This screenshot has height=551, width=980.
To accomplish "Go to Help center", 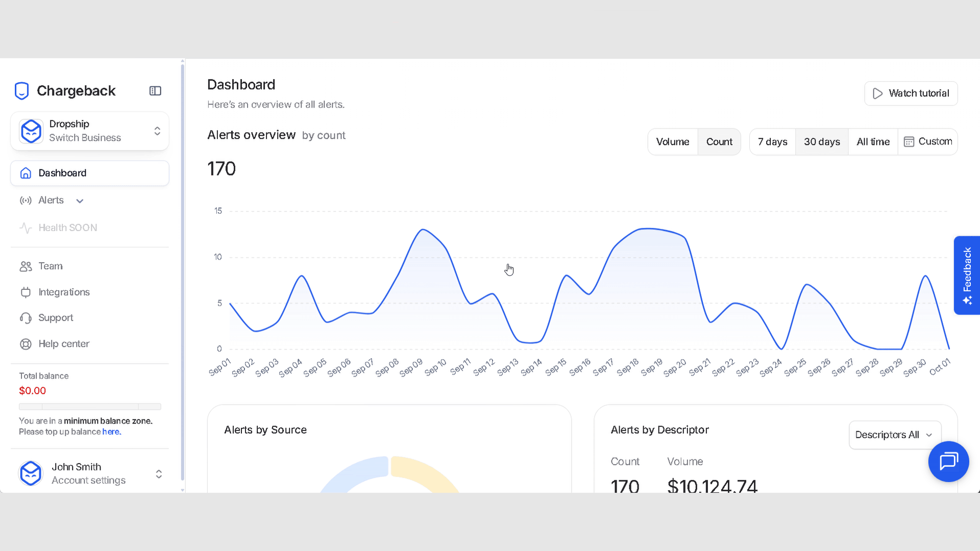I will pos(64,344).
